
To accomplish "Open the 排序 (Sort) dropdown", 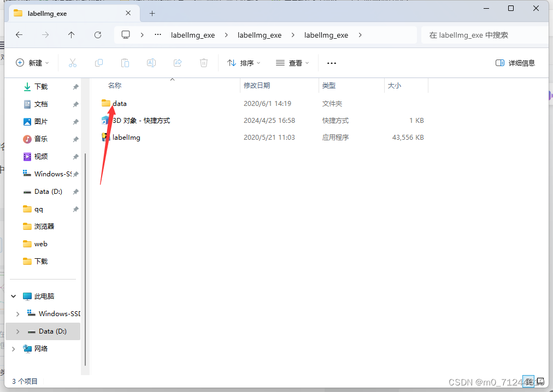I will click(x=244, y=63).
